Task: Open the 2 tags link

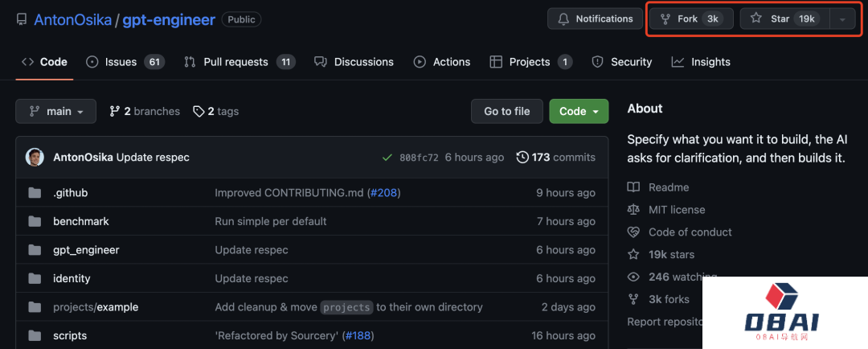Action: click(216, 112)
